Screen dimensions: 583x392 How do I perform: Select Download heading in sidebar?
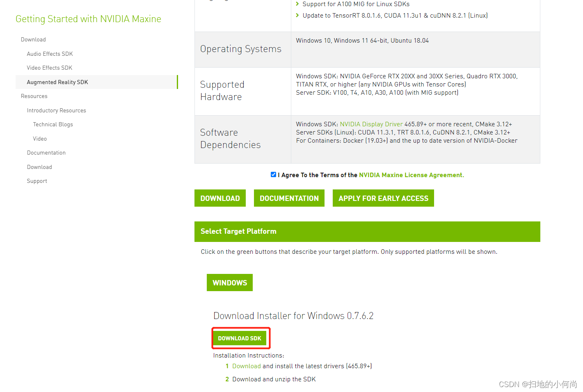click(x=33, y=40)
